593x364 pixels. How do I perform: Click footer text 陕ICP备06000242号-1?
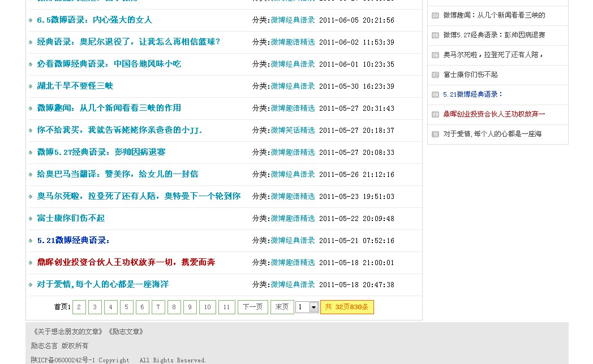coord(63,360)
